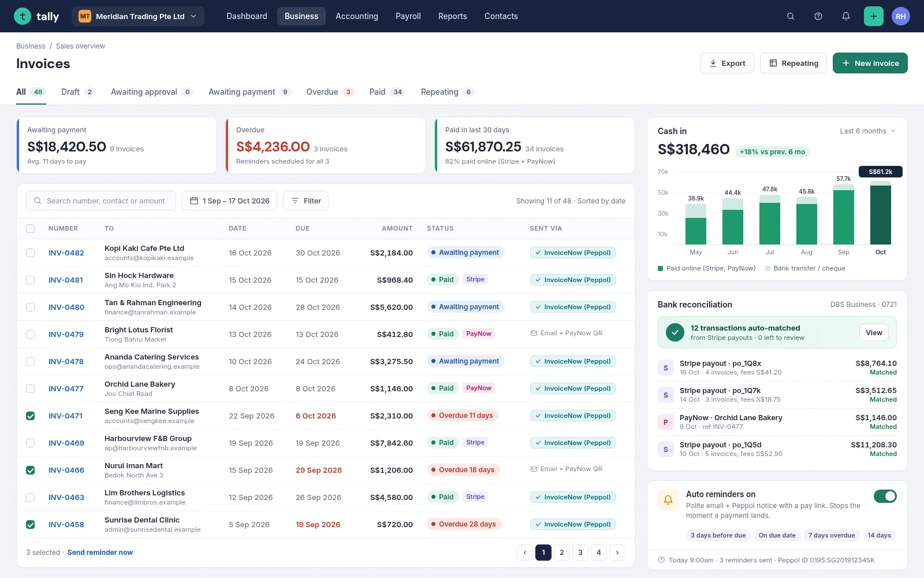924x578 pixels.
Task: Click the S icon for payout po_1Q8x
Action: [666, 368]
